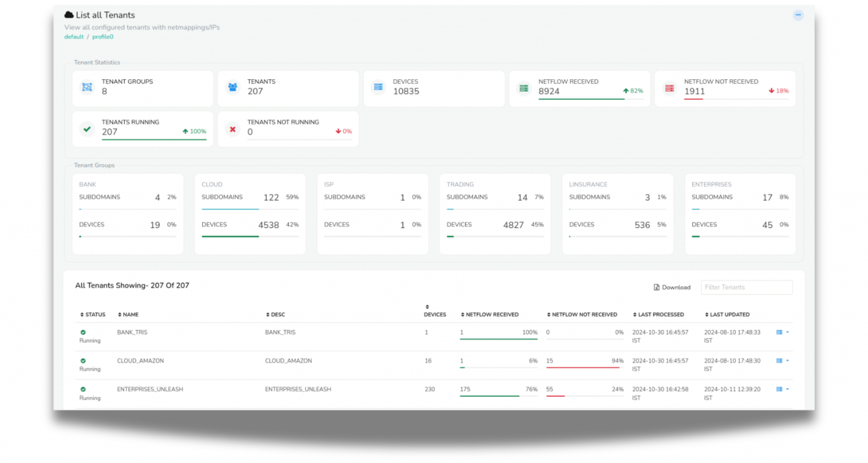Click BANK_TRIS netflow received progress bar

point(499,339)
